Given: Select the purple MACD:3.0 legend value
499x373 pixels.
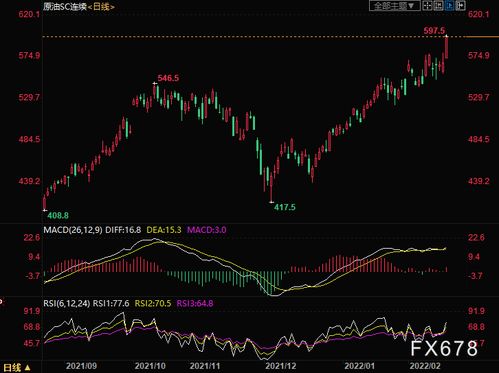Looking at the screenshot, I should coord(207,230).
